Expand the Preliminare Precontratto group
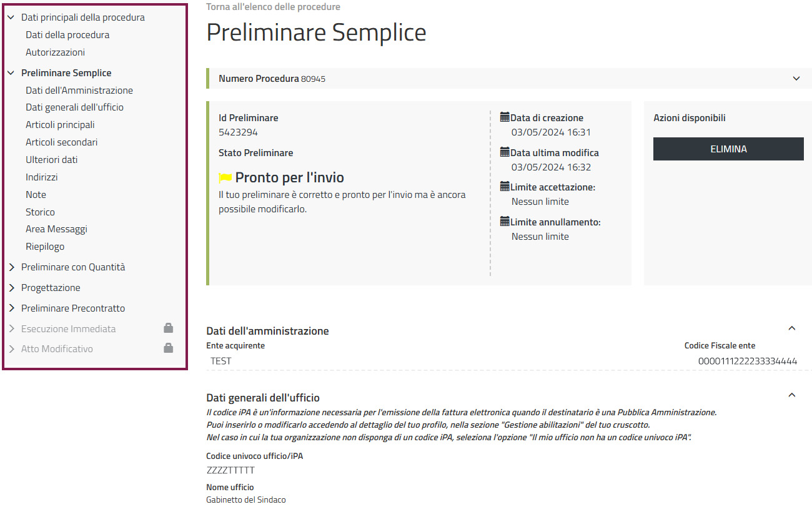Viewport: 812px width, 507px height. (11, 308)
